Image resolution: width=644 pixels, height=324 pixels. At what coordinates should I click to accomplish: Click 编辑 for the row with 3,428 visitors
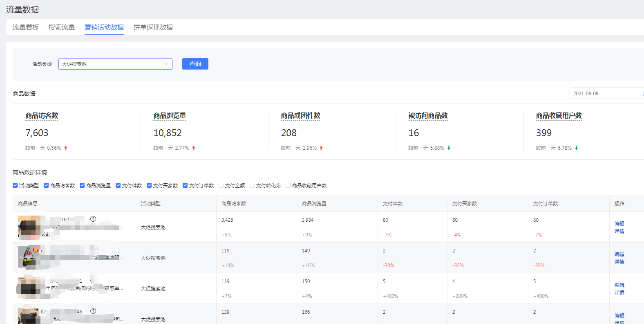tap(619, 224)
